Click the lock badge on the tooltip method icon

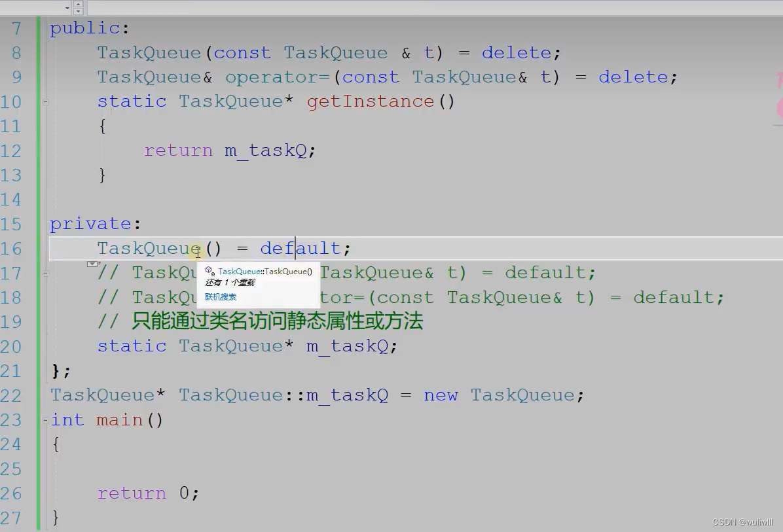(x=212, y=274)
